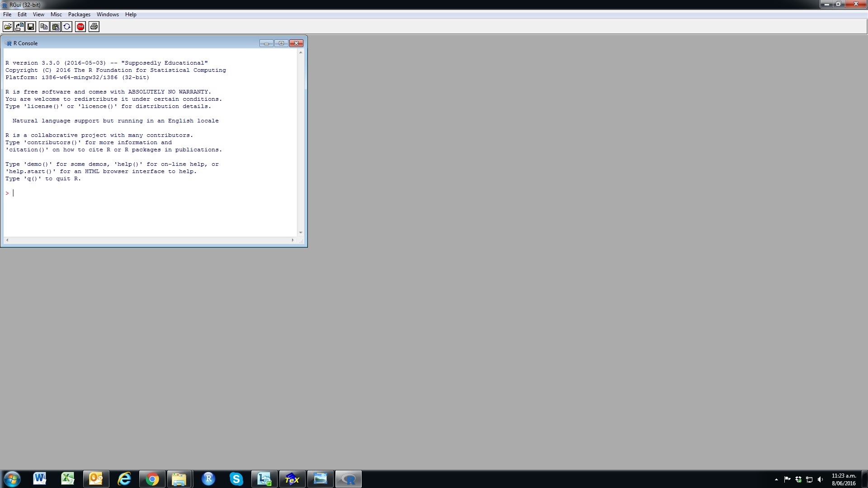The image size is (868, 488).
Task: Open the Action Center flag icon
Action: pyautogui.click(x=787, y=479)
